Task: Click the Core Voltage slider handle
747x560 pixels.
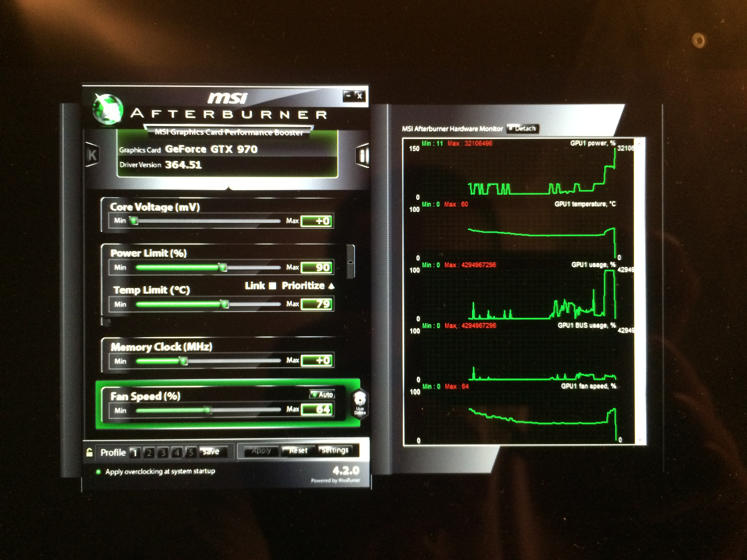Action: [134, 221]
